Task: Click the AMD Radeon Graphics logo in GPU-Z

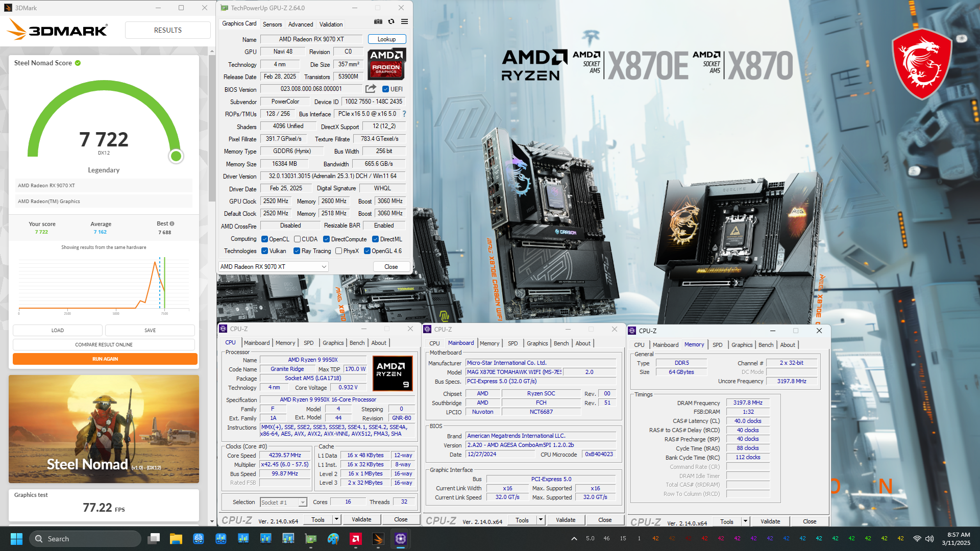Action: [386, 64]
